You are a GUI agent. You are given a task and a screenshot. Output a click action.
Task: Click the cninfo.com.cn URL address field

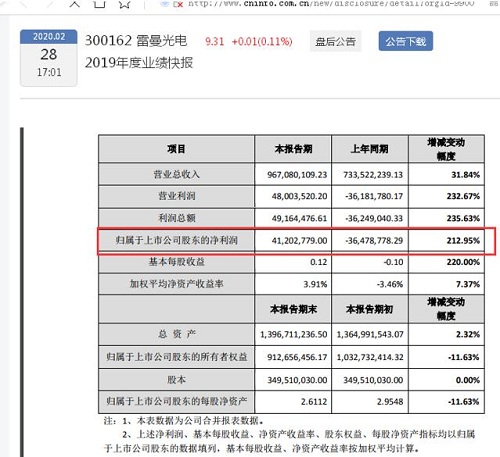click(331, 4)
